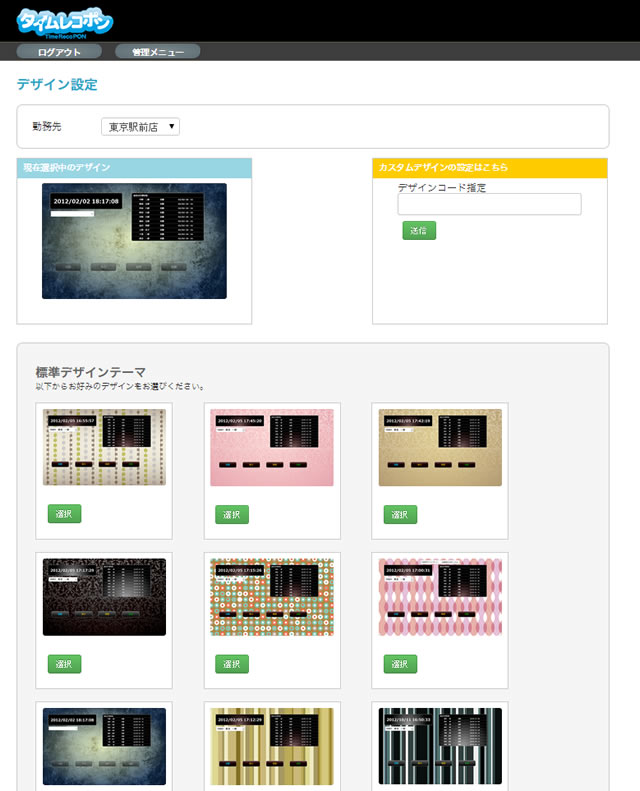Click the gold striped theme thumbnail
The height and width of the screenshot is (791, 640).
tap(272, 746)
